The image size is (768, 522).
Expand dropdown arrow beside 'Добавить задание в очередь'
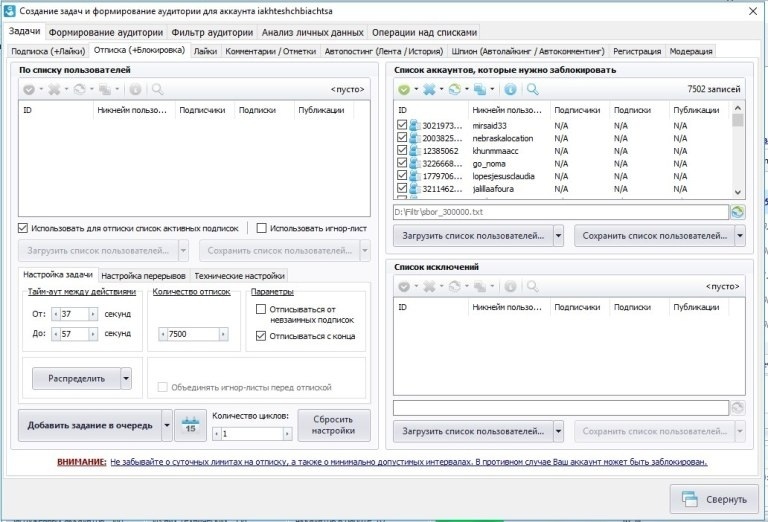(x=167, y=425)
